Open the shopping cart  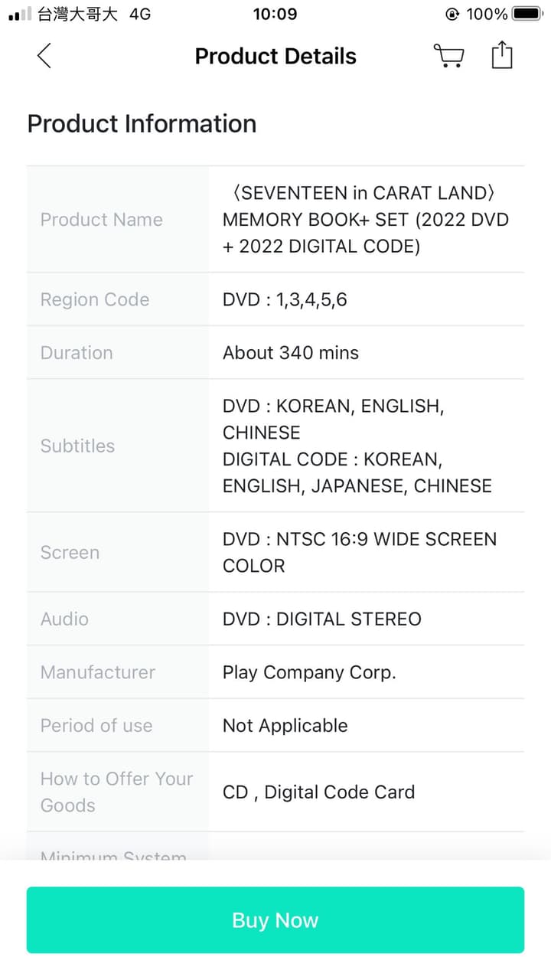449,55
